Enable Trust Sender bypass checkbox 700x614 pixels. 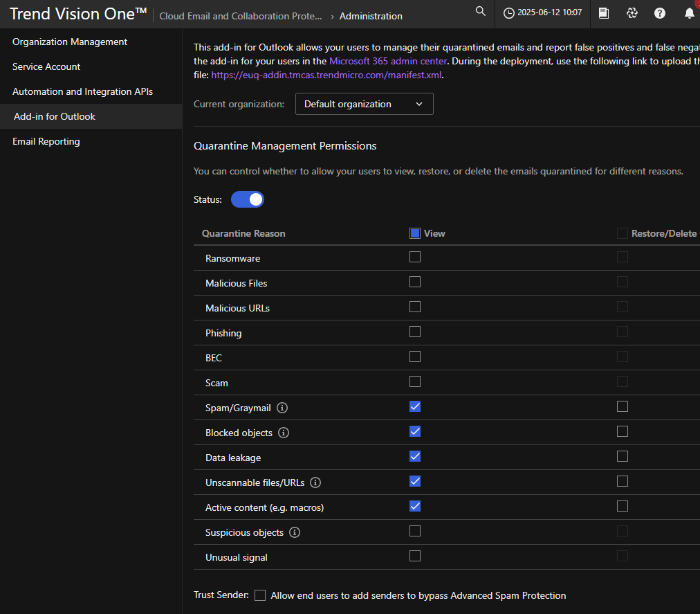[x=260, y=595]
